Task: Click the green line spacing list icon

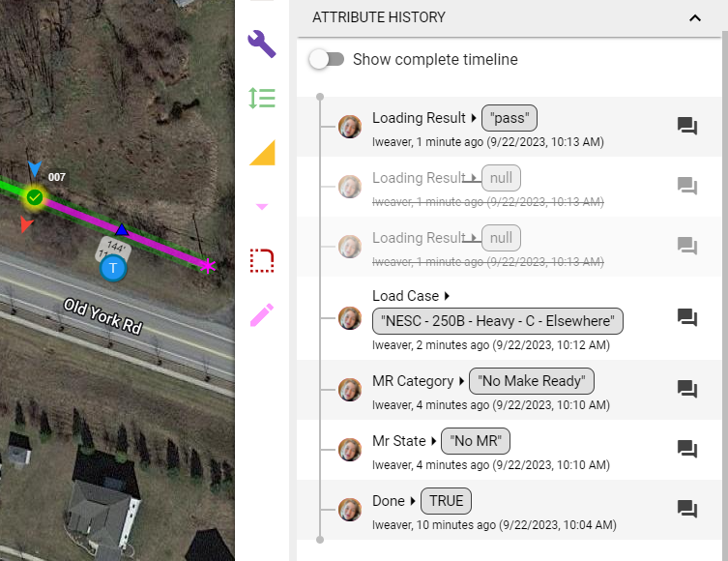Action: click(262, 99)
